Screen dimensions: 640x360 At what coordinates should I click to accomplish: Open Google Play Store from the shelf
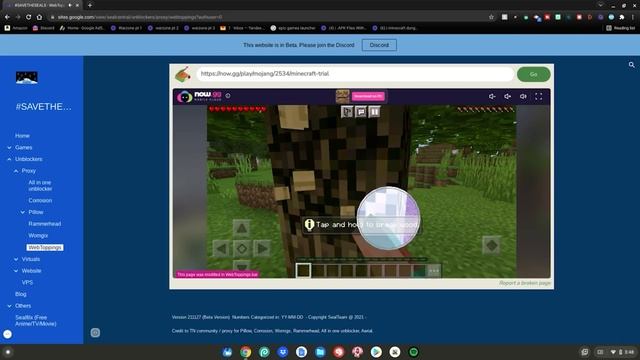[x=376, y=352]
